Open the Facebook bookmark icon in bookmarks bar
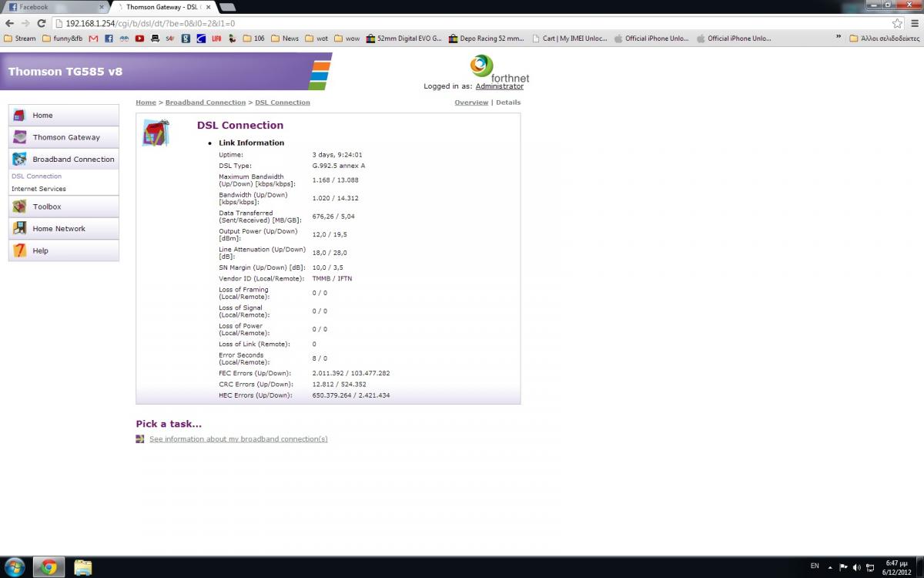This screenshot has width=924, height=578. pos(109,39)
